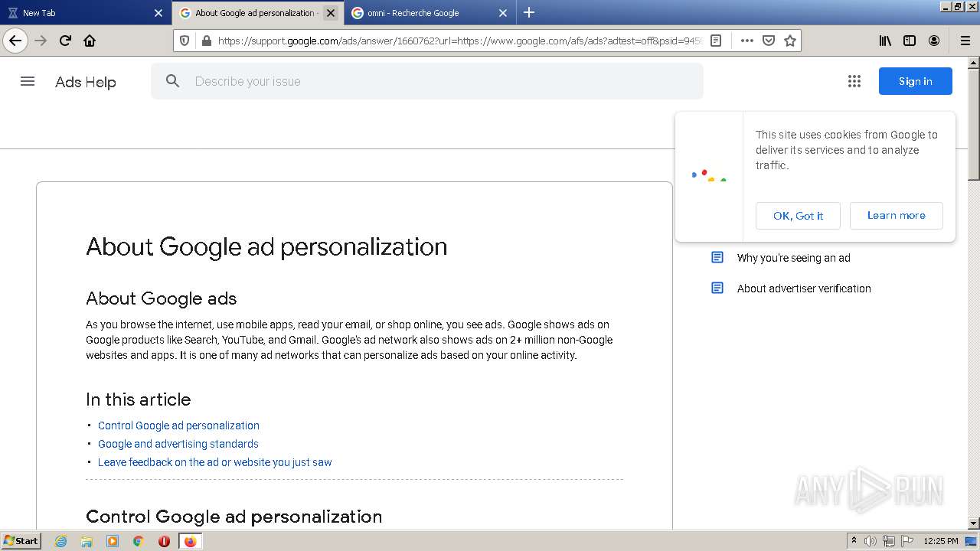The image size is (980, 551).
Task: Open the Google apps grid
Action: [854, 81]
